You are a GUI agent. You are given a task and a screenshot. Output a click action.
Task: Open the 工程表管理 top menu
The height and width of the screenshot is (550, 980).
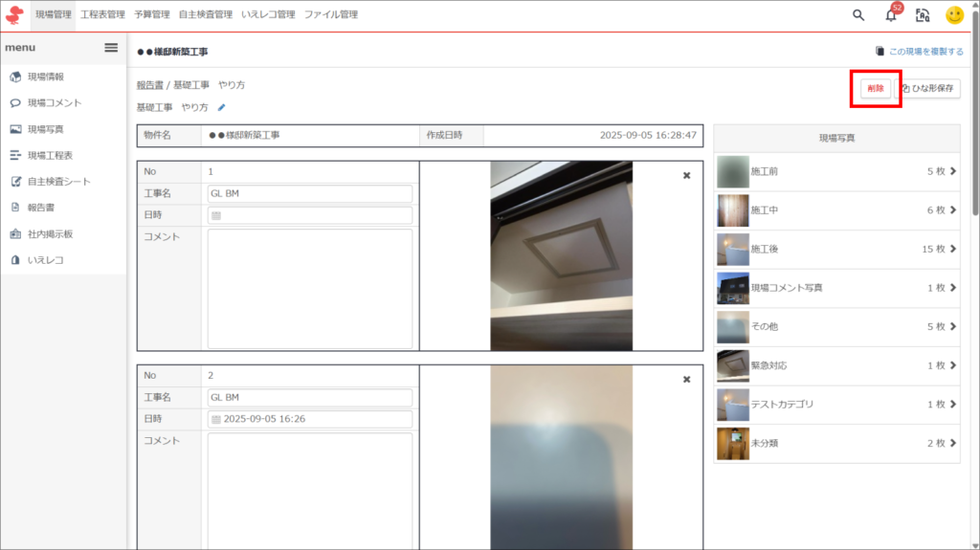pos(102,15)
